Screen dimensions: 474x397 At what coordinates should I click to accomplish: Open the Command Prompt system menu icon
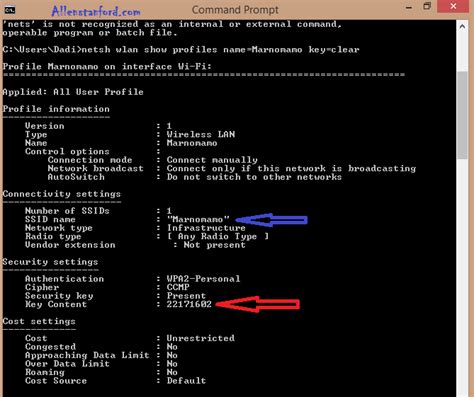coord(10,10)
